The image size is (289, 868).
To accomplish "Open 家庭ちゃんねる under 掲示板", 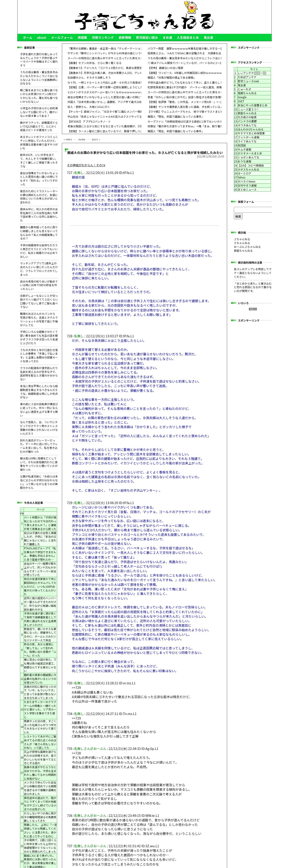I will tap(243, 251).
